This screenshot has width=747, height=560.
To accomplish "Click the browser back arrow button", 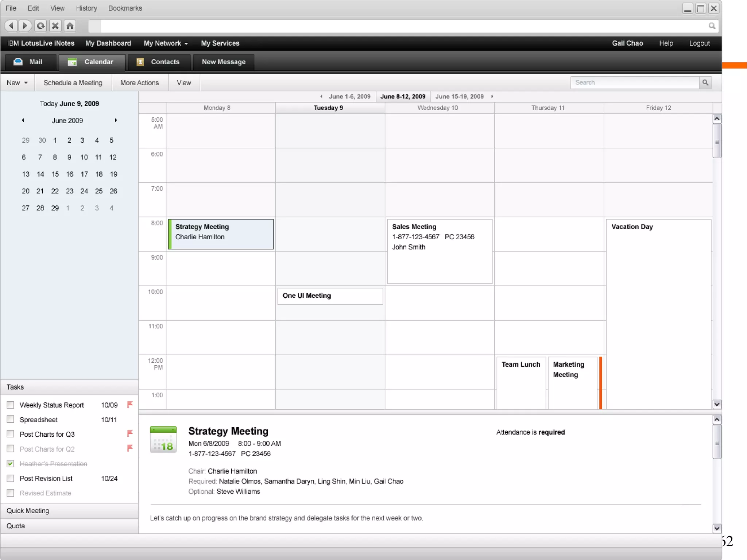I will 11,26.
